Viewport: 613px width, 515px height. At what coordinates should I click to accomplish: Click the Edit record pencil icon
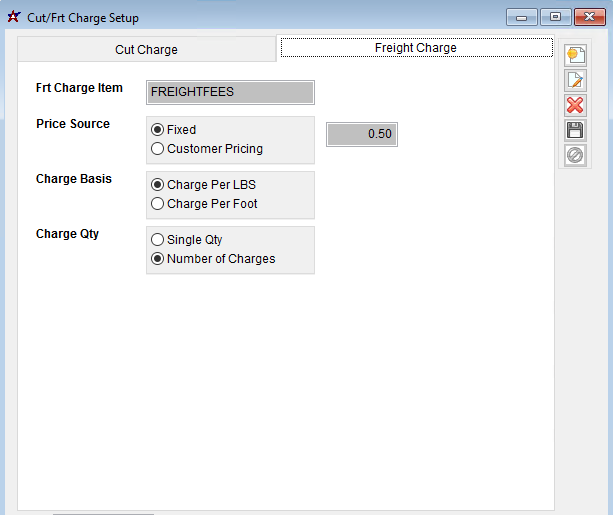[575, 80]
